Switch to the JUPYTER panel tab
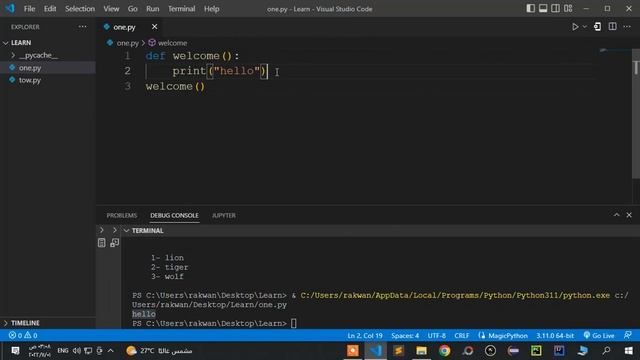Image resolution: width=640 pixels, height=360 pixels. tap(224, 216)
